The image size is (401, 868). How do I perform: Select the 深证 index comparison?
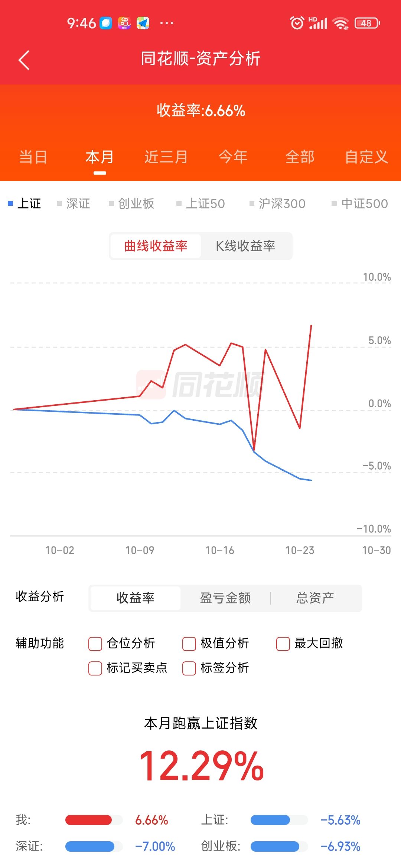[74, 204]
